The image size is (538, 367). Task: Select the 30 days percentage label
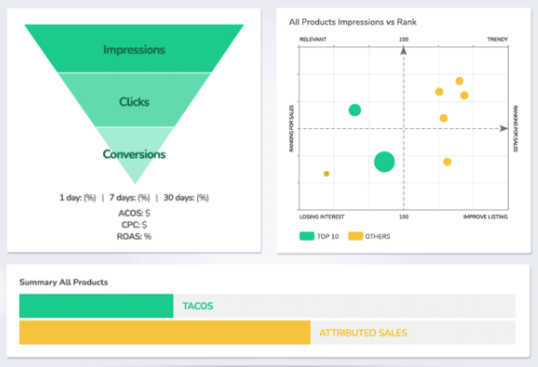[x=186, y=198]
